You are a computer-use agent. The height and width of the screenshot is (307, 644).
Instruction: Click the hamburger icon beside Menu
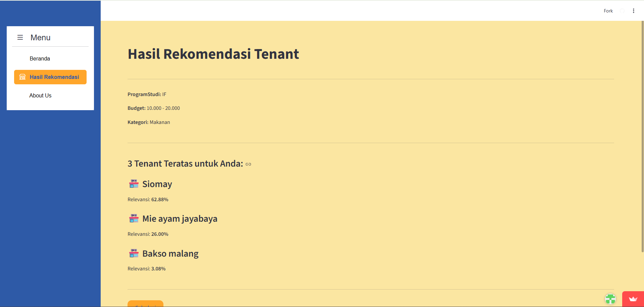[x=20, y=37]
